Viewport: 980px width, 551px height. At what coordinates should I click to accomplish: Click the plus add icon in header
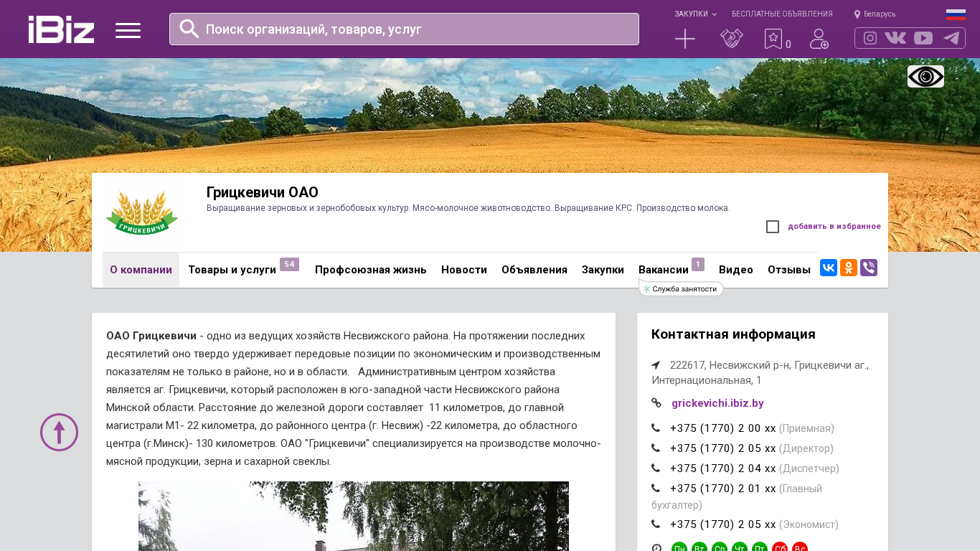(685, 39)
